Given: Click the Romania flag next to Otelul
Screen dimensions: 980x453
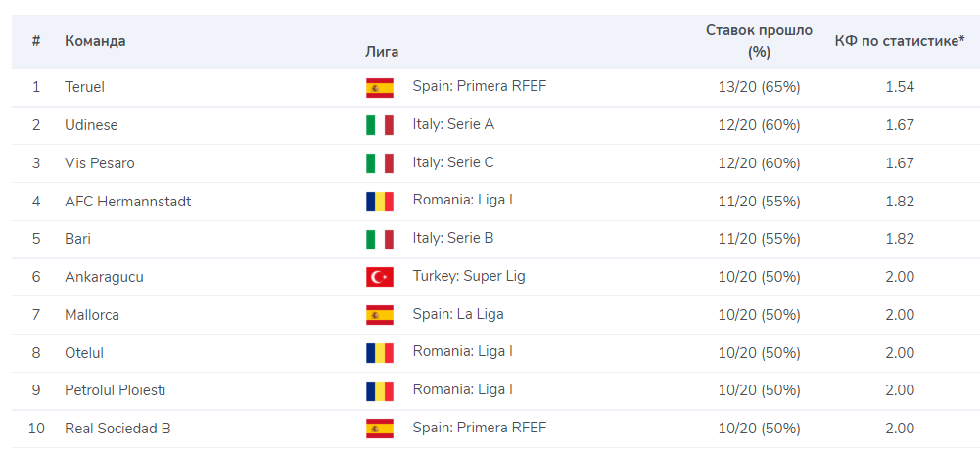Looking at the screenshot, I should [x=380, y=353].
